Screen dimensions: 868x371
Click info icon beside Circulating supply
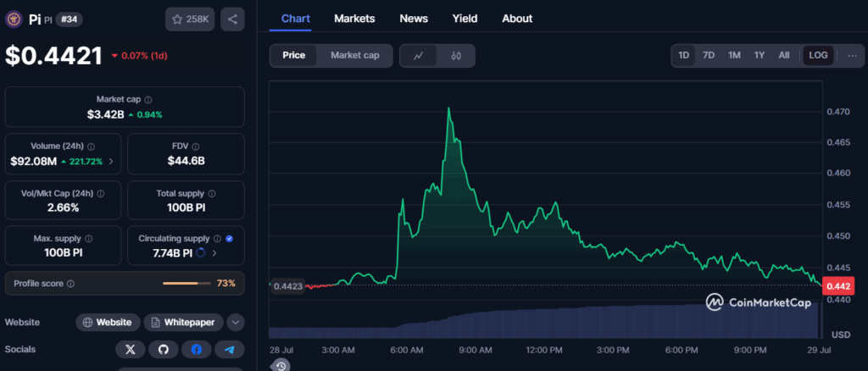coord(218,239)
